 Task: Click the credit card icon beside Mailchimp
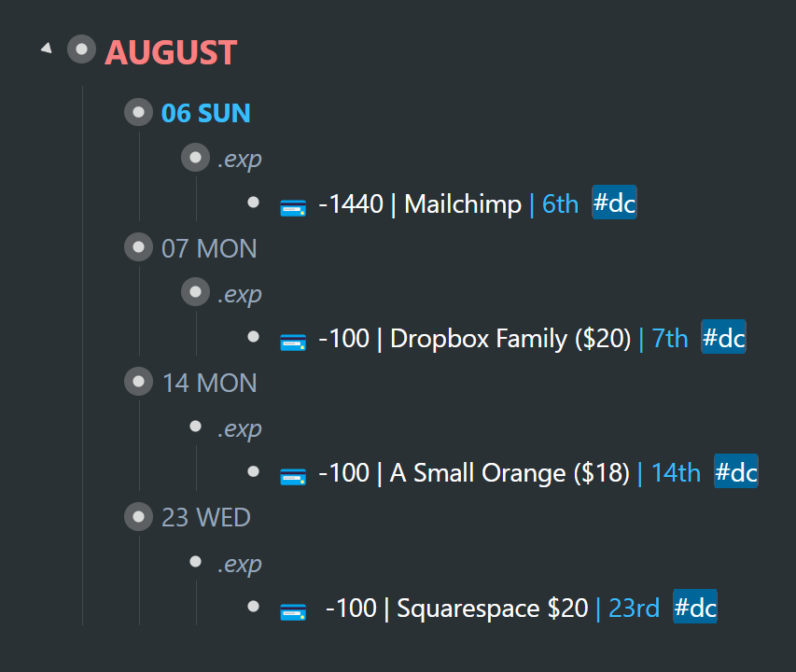(x=293, y=207)
